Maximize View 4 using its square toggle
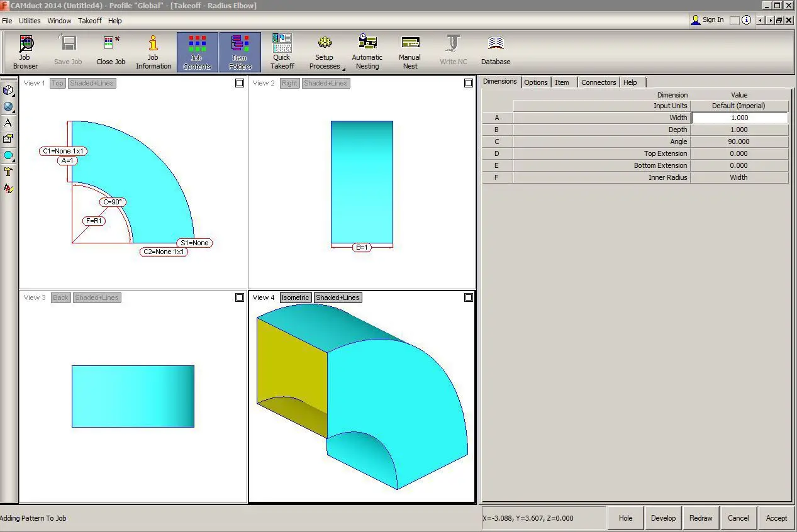Viewport: 797px width, 532px height. coord(468,297)
